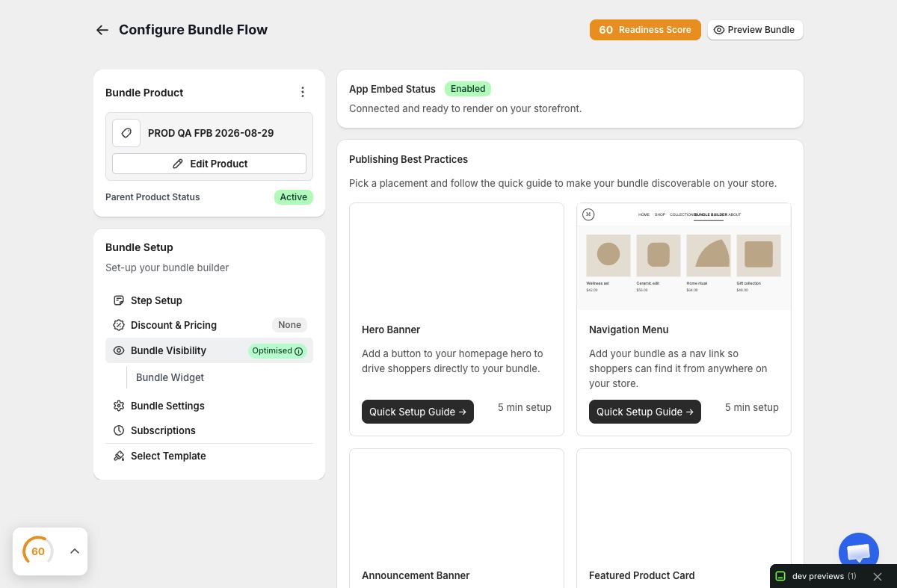The width and height of the screenshot is (897, 588).
Task: Click the dev previews label
Action: [x=818, y=576]
